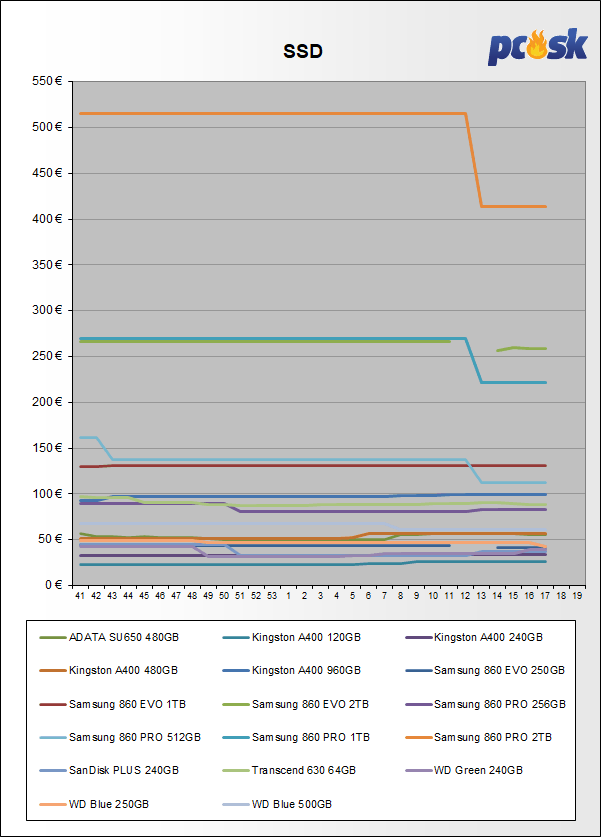601x837 pixels.
Task: Click the Kingston A400 960GB legend swatch
Action: pos(236,670)
